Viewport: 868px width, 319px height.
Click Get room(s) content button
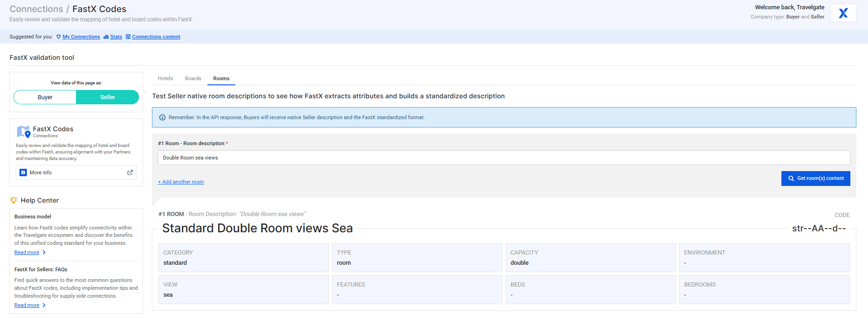[x=816, y=179]
